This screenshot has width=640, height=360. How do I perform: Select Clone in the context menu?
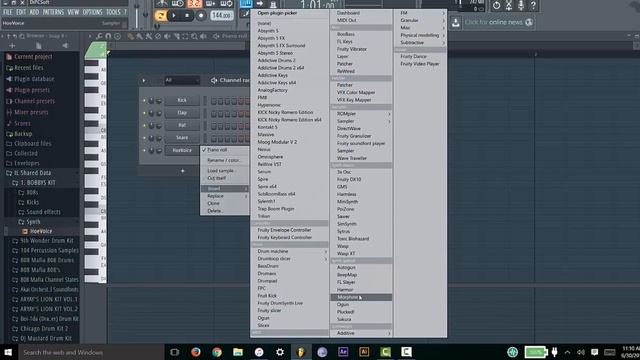tap(224, 203)
